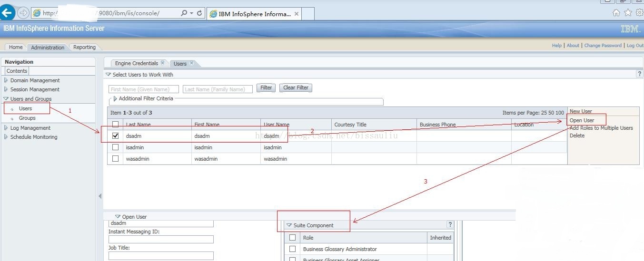The height and width of the screenshot is (261, 644).
Task: Open the Help link
Action: (x=557, y=46)
